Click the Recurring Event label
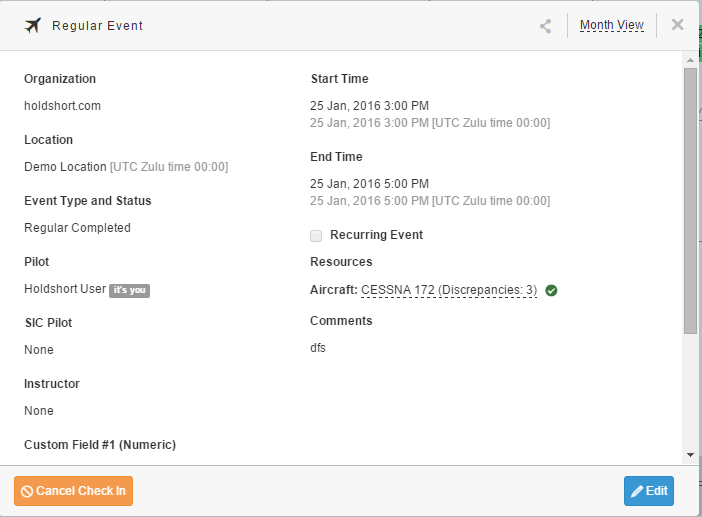Image resolution: width=702 pixels, height=517 pixels. click(376, 235)
